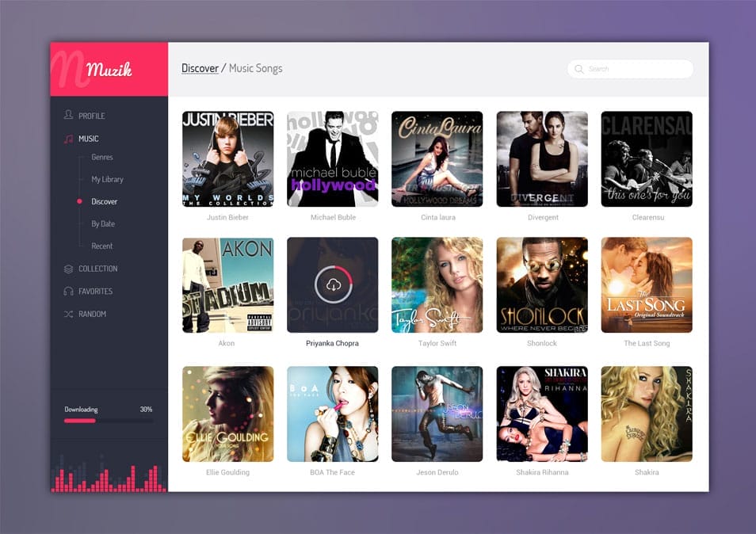The height and width of the screenshot is (534, 756).
Task: Click the Discover breadcrumb link
Action: coord(200,68)
